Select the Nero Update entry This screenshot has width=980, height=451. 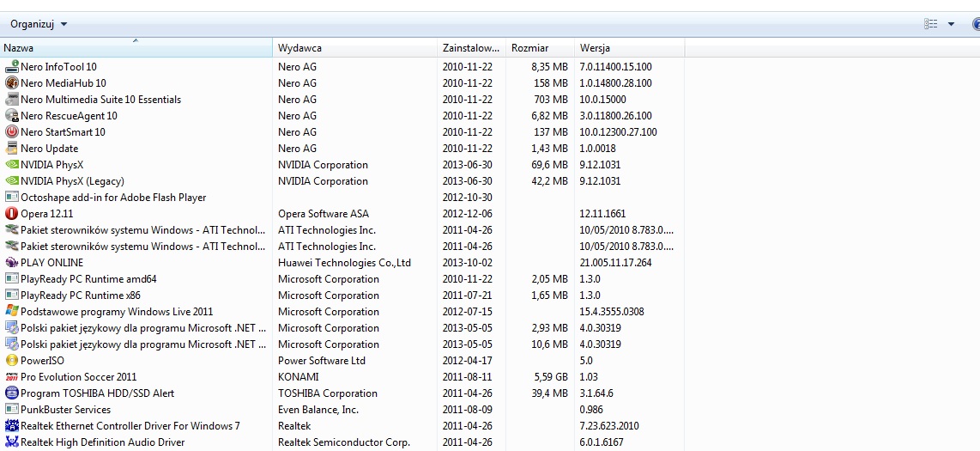click(x=50, y=149)
